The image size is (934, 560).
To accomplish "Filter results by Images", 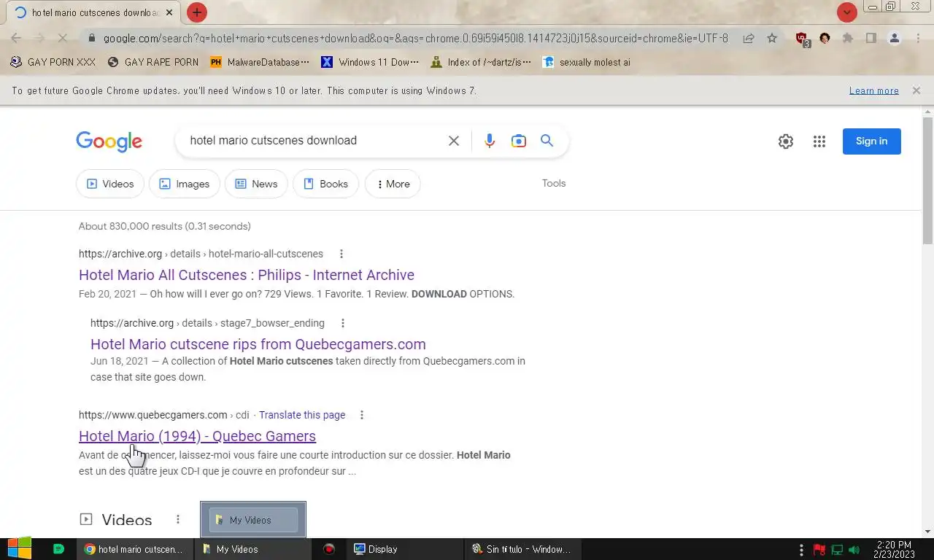I will pyautogui.click(x=185, y=184).
